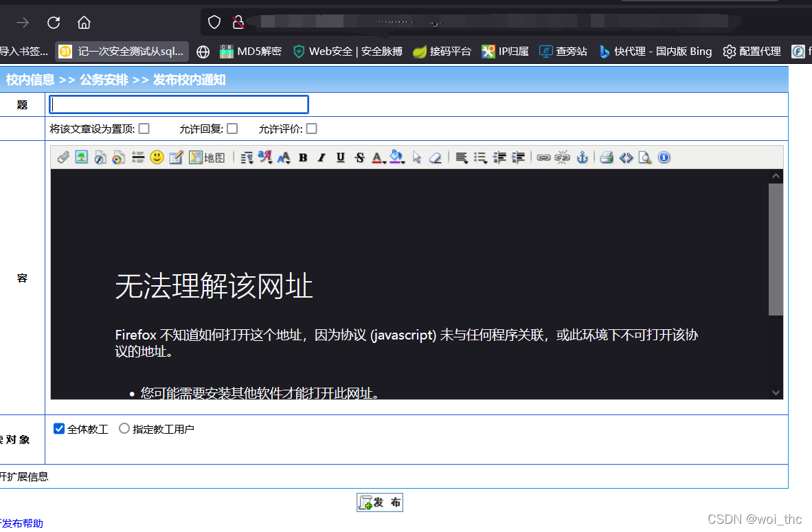This screenshot has width=812, height=532.
Task: Click the editor scrollbar up arrow
Action: [x=776, y=176]
